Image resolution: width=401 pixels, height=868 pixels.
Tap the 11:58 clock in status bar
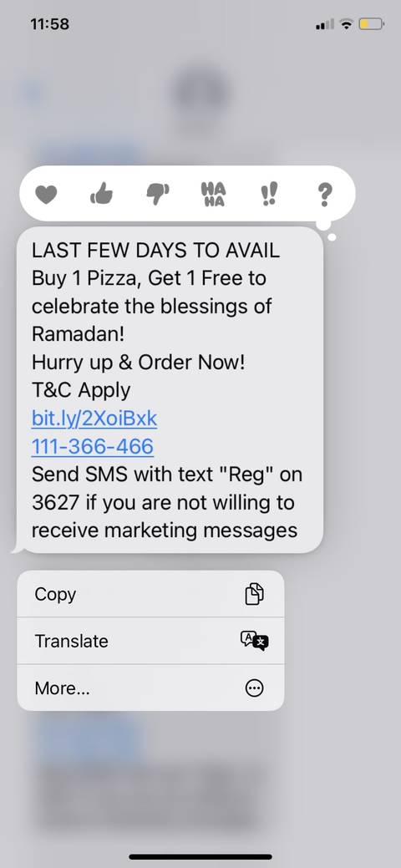(x=50, y=24)
